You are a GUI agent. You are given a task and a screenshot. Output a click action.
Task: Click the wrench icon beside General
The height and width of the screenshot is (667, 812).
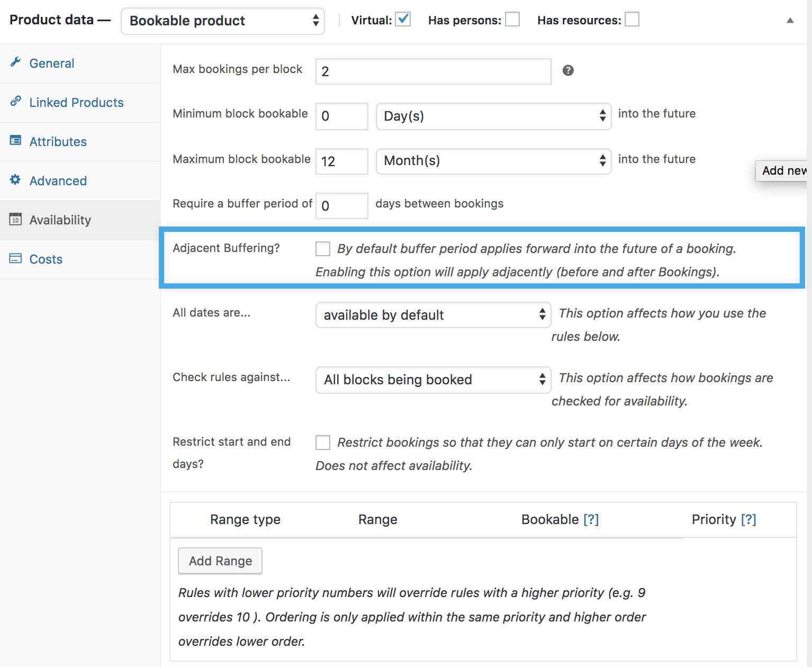click(15, 62)
